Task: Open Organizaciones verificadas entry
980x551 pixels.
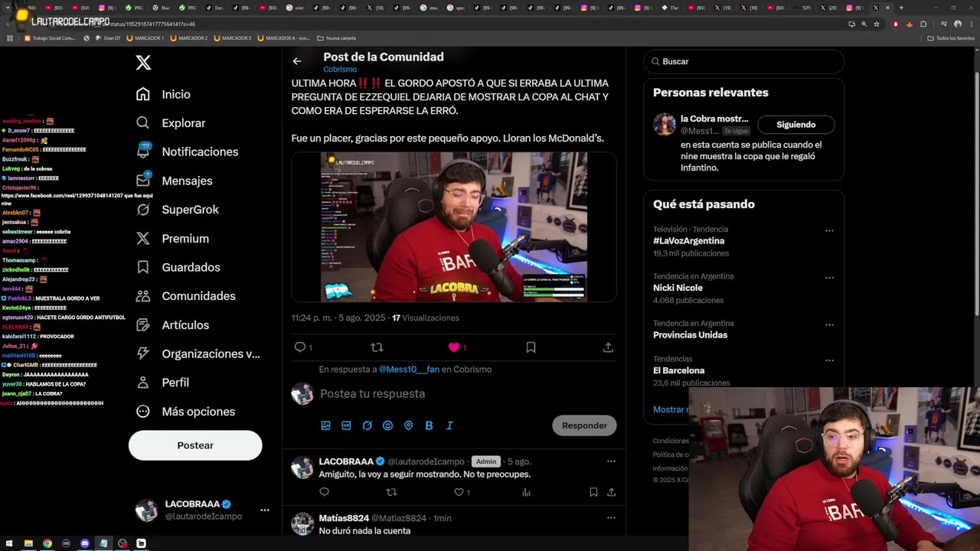Action: 198,354
